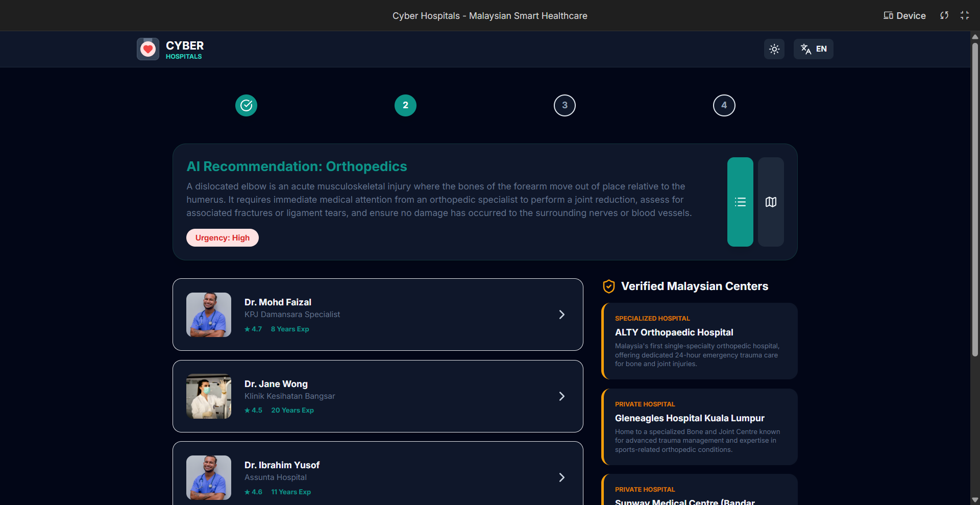
Task: Toggle the light/dark theme sun icon
Action: point(774,49)
